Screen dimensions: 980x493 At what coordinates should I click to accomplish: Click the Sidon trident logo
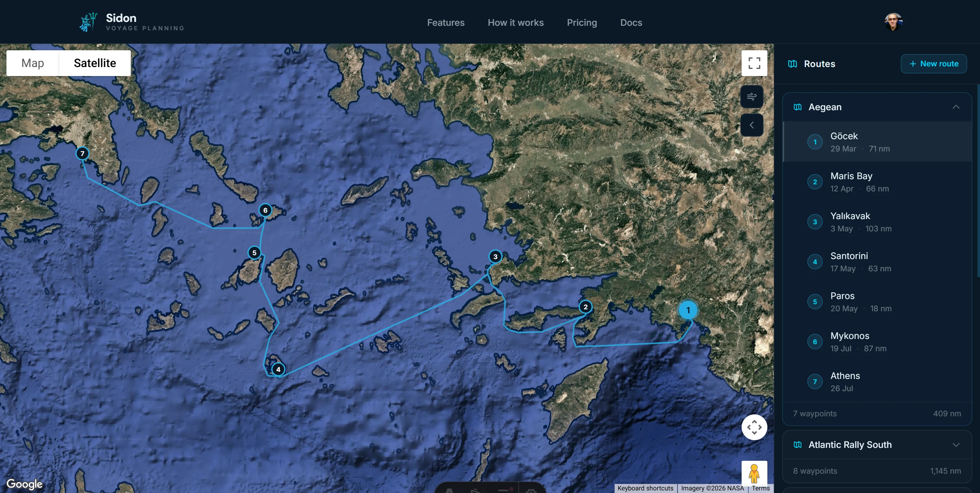click(x=88, y=22)
